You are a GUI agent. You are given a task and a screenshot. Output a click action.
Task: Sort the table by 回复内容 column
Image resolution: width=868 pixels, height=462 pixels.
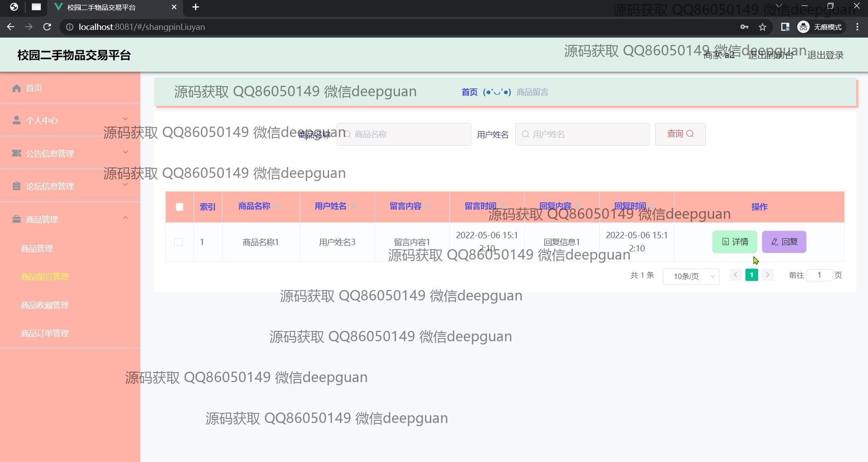tap(578, 207)
